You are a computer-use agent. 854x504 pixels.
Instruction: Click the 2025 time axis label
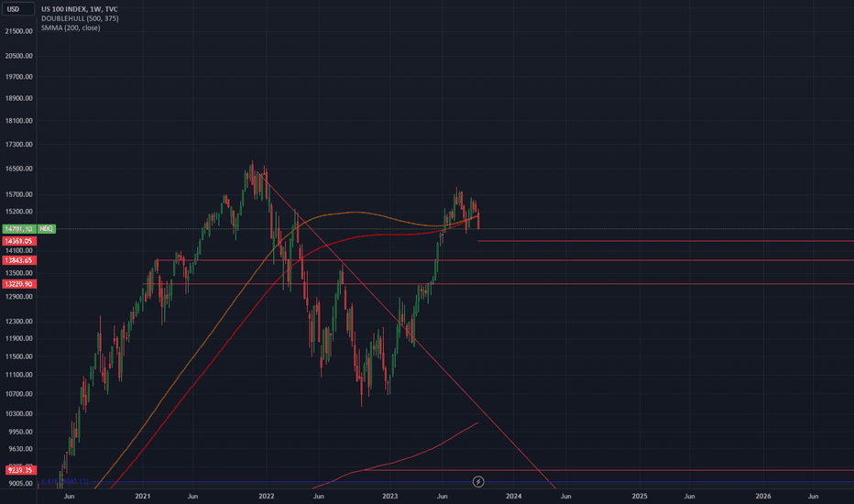(x=640, y=497)
